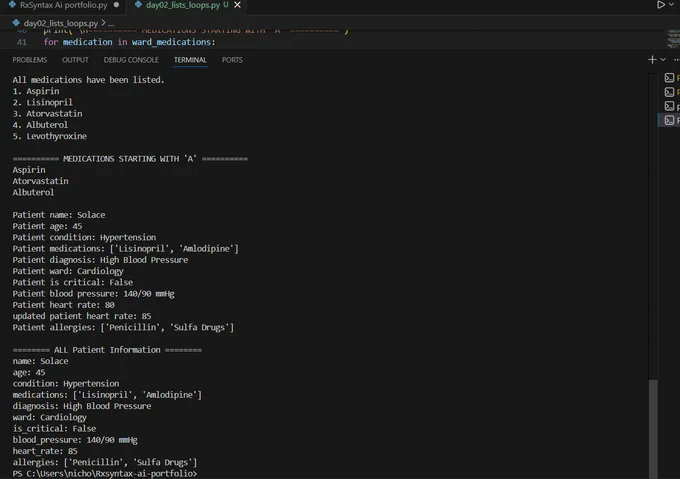Click the line number 41 in gutter
Viewport: 680px width, 479px height.
[22, 42]
